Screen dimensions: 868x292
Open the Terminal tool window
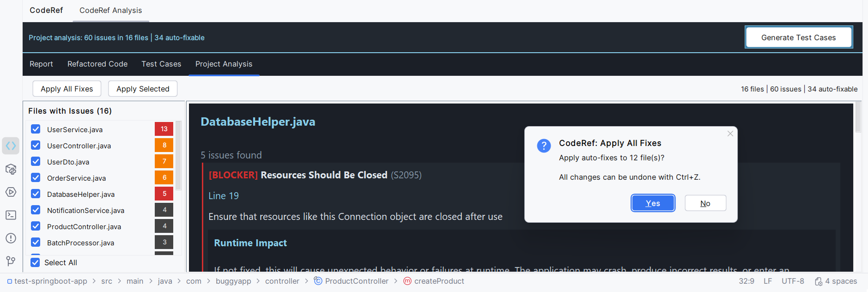click(11, 215)
